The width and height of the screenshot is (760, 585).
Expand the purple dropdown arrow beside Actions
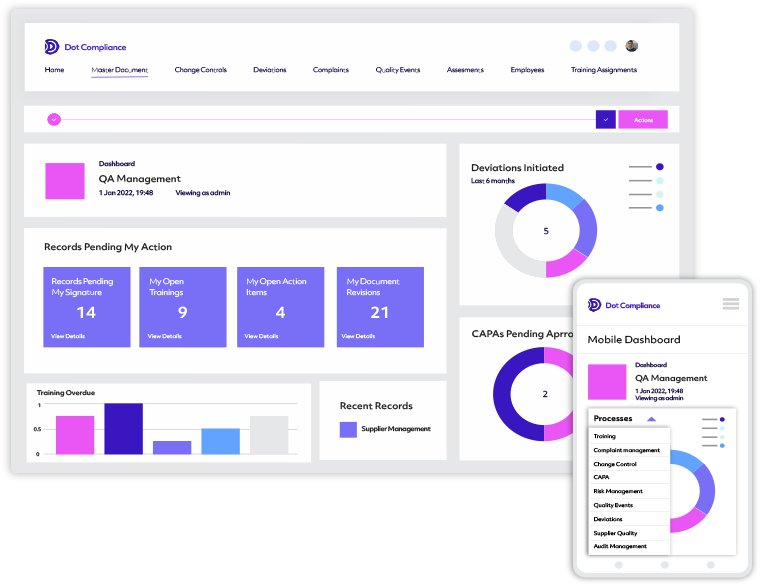(605, 119)
